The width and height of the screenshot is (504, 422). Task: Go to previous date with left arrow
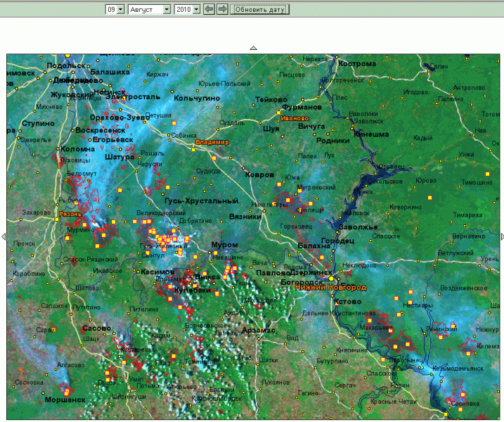209,9
